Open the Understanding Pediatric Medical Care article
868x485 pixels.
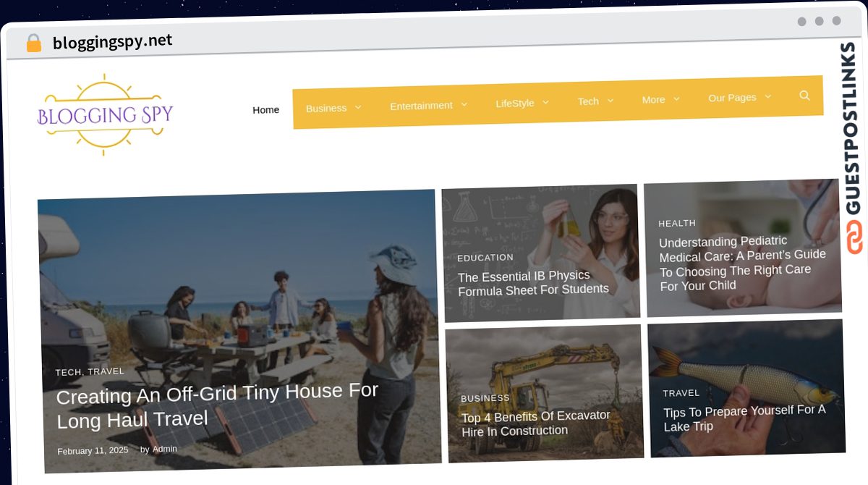point(742,263)
